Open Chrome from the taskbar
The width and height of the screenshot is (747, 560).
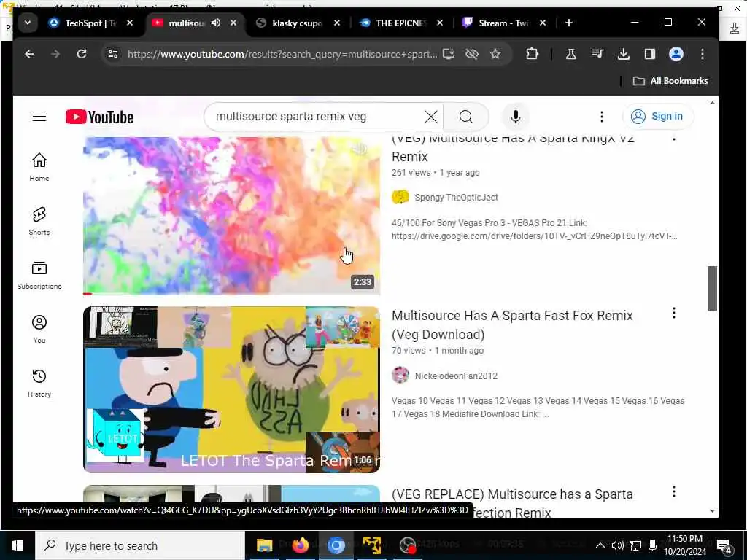[x=336, y=545]
